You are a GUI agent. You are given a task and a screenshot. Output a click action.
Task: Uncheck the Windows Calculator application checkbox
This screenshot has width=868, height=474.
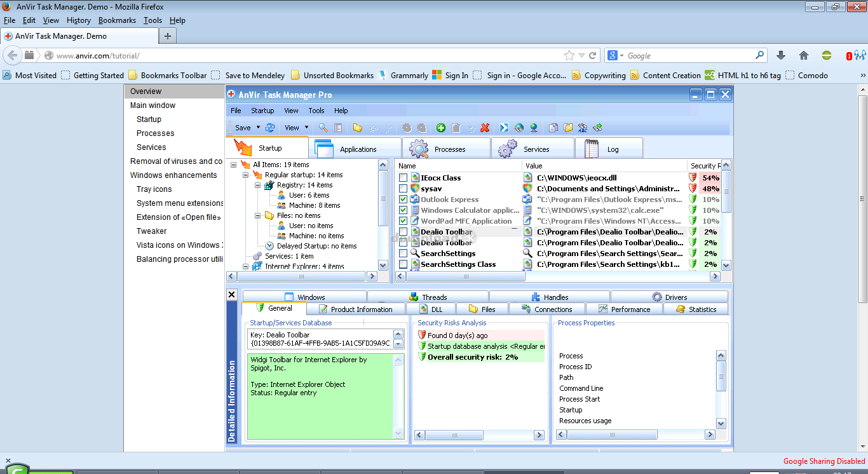[403, 210]
